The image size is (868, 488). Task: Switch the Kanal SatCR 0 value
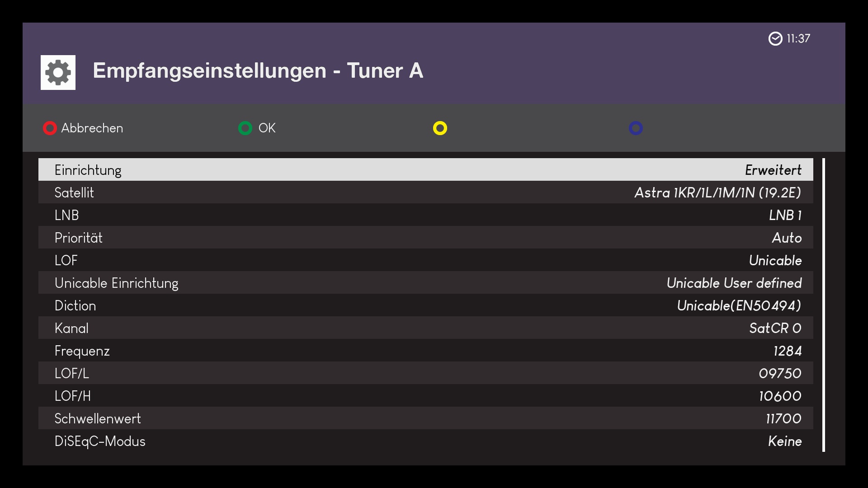[775, 328]
